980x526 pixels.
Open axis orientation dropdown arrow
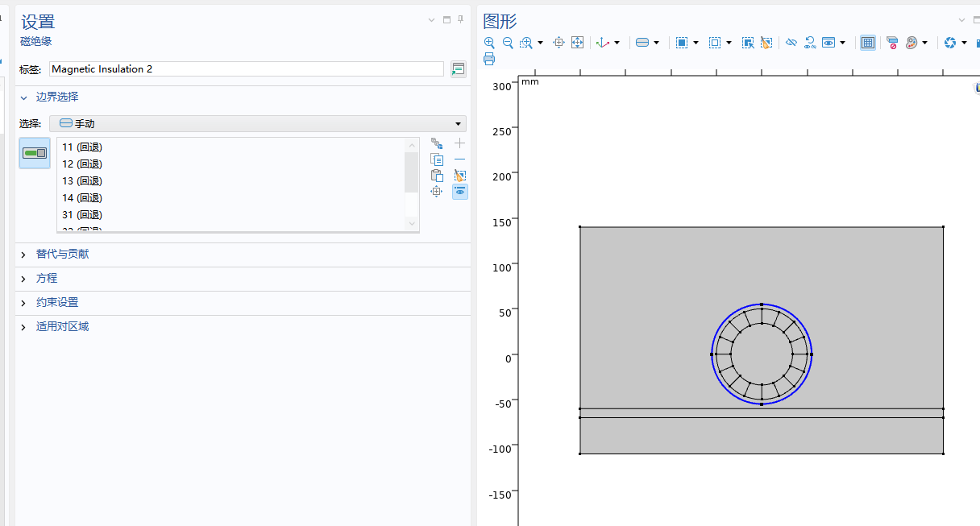pyautogui.click(x=617, y=43)
